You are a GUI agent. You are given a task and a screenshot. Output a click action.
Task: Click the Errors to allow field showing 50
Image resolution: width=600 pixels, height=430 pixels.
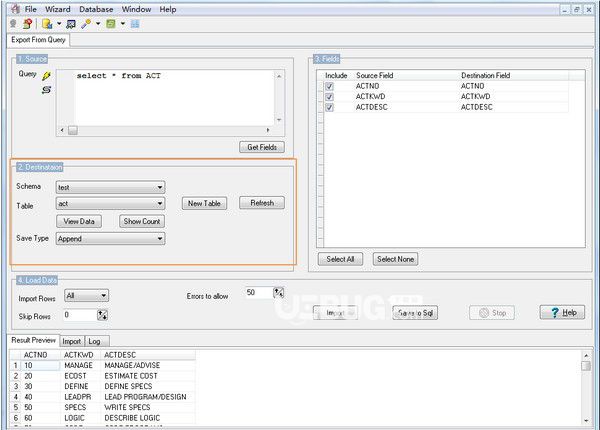coord(258,293)
